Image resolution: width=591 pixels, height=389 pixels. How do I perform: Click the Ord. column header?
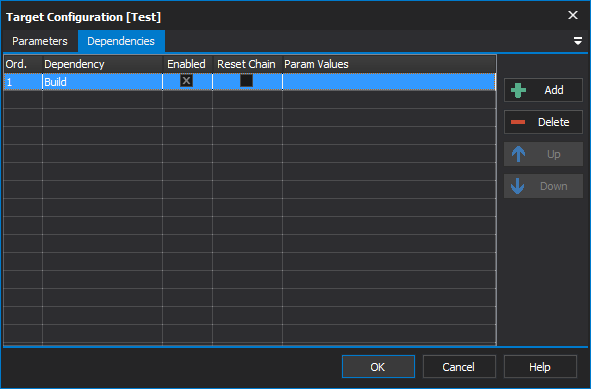tap(23, 64)
